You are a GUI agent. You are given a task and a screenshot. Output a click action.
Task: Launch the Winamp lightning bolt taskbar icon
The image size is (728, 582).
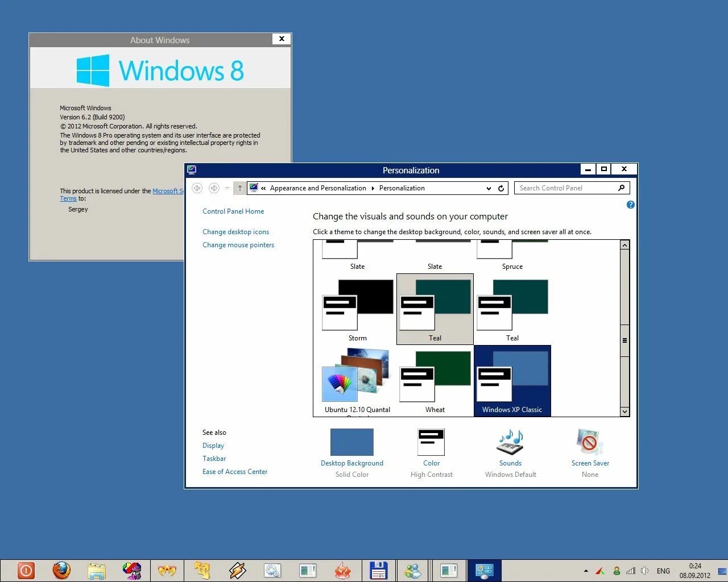[x=237, y=571]
